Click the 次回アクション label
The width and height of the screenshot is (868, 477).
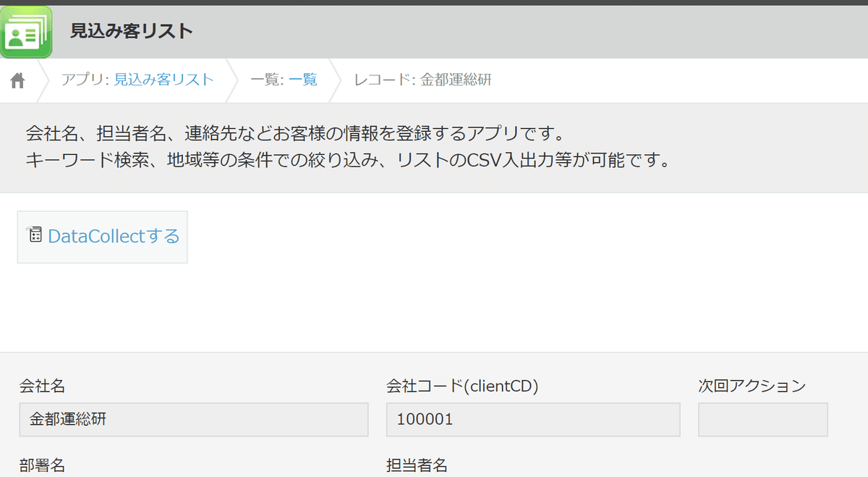(752, 387)
